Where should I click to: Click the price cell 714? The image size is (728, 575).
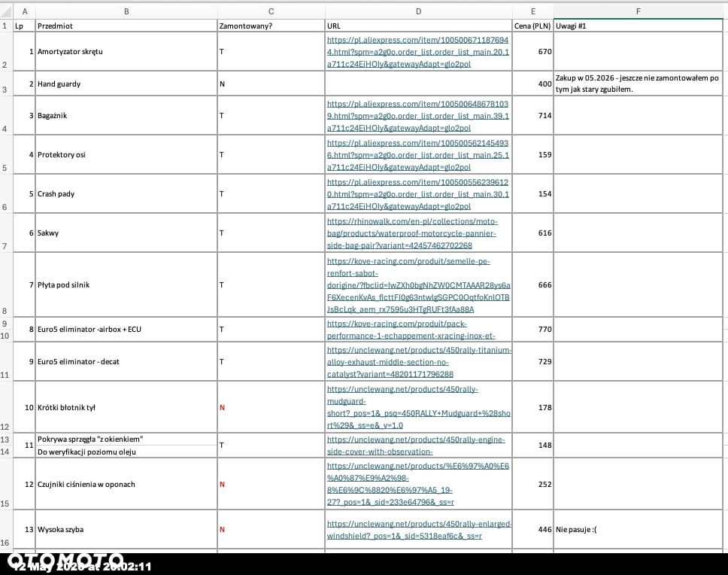tap(533, 116)
